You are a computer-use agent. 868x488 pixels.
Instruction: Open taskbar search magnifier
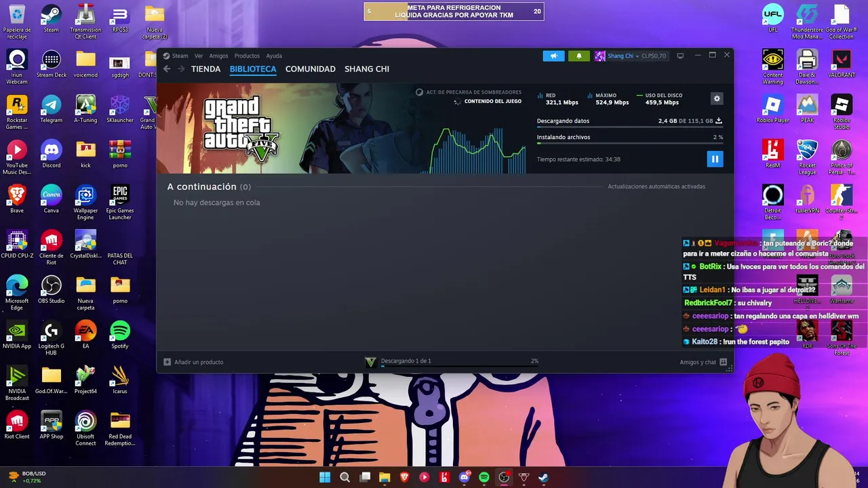(x=344, y=477)
